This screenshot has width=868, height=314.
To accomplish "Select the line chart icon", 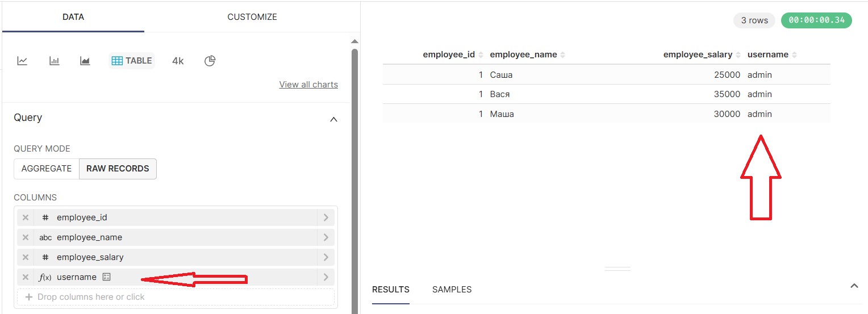I will (x=22, y=61).
